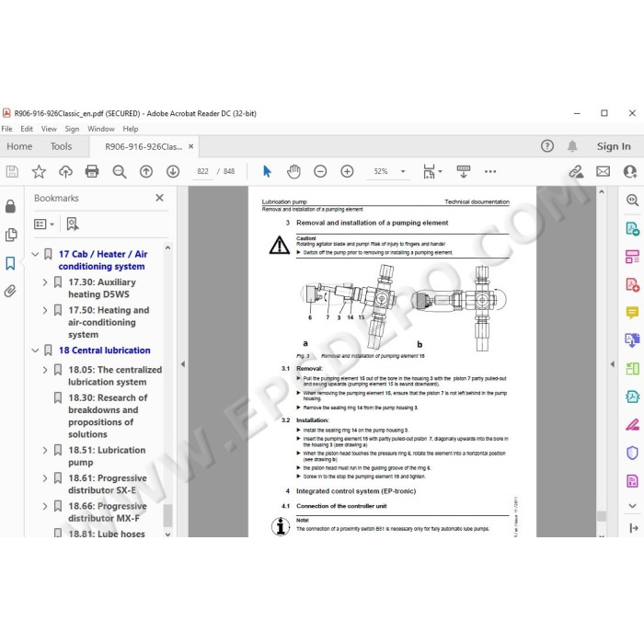Image resolution: width=644 pixels, height=644 pixels.
Task: Open Edit menu
Action: click(x=27, y=129)
